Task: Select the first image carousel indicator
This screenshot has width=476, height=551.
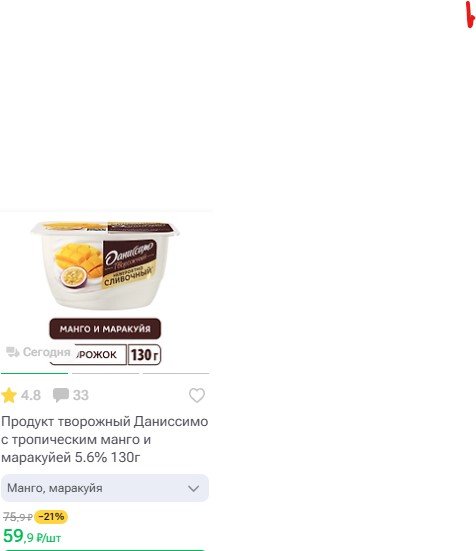Action: tap(34, 373)
